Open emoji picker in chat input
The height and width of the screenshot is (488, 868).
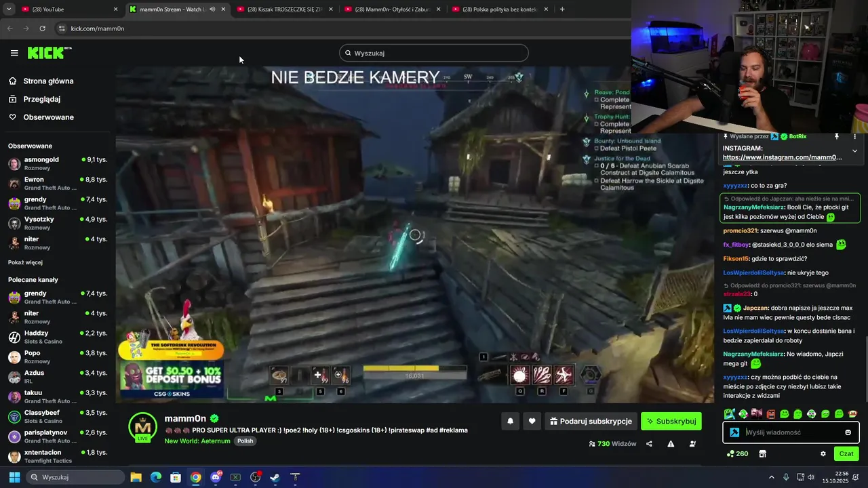coord(848,432)
